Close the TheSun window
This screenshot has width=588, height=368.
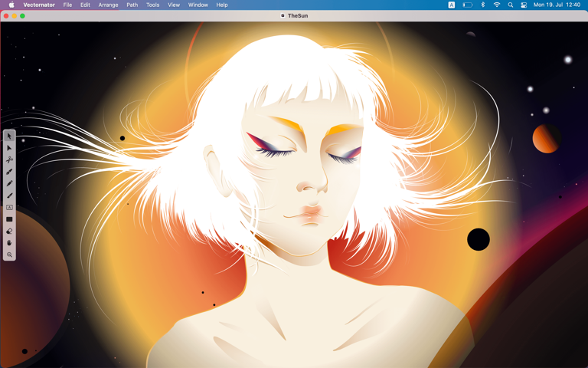(x=6, y=16)
